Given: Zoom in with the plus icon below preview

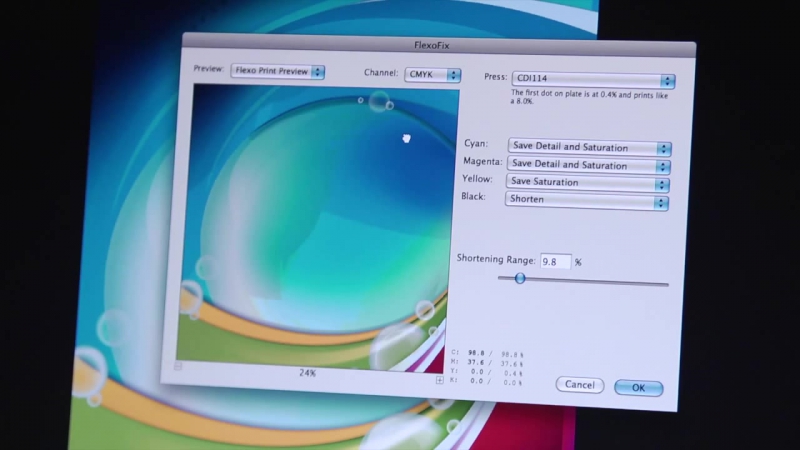Looking at the screenshot, I should [439, 380].
